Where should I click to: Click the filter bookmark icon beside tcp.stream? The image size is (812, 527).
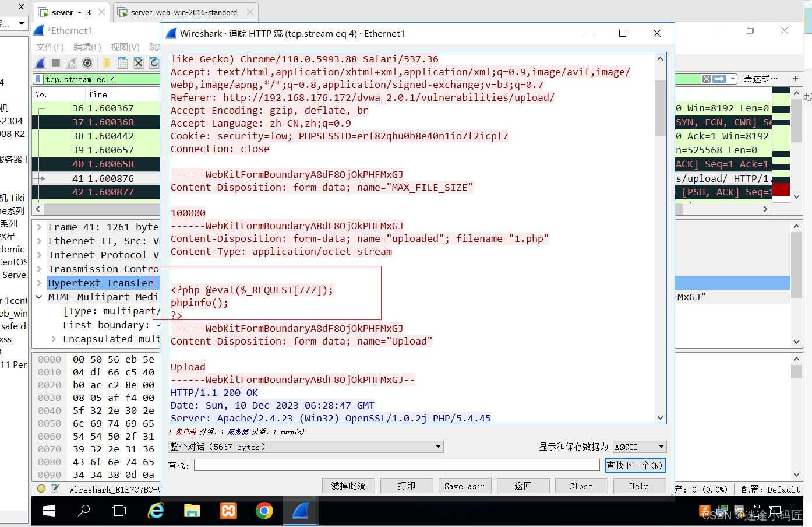coord(38,79)
